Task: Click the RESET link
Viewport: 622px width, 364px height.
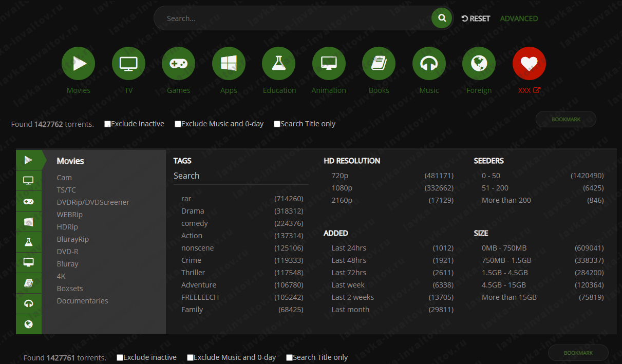Action: 476,18
